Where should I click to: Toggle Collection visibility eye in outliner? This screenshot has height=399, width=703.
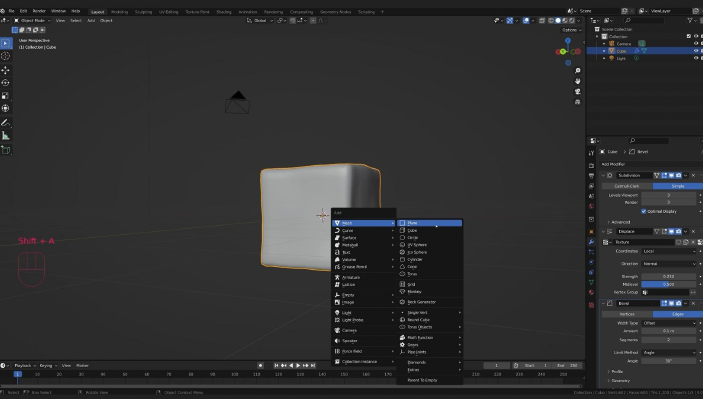click(x=696, y=36)
